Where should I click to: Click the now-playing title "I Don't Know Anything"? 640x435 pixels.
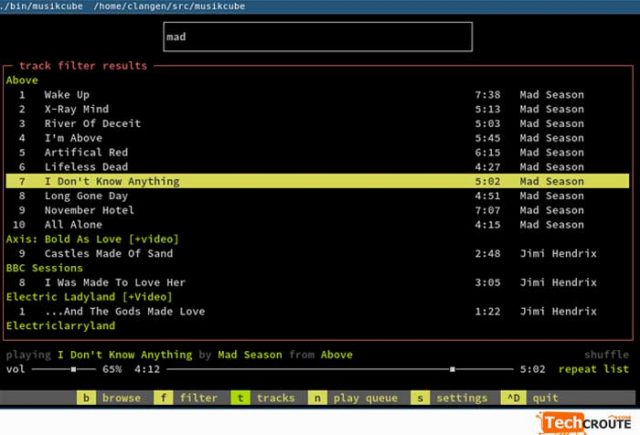[x=125, y=355]
